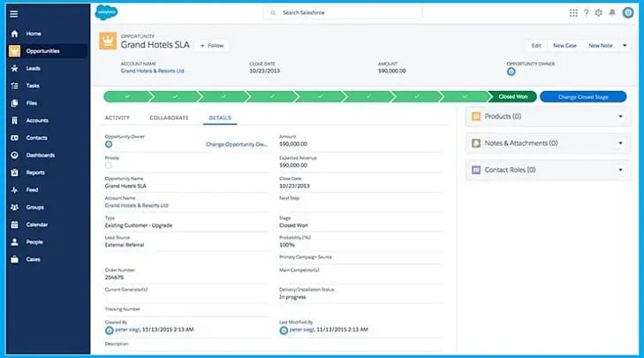Screen dimensions: 644x358
Task: Click the owner avatar in details section
Action: [109, 144]
